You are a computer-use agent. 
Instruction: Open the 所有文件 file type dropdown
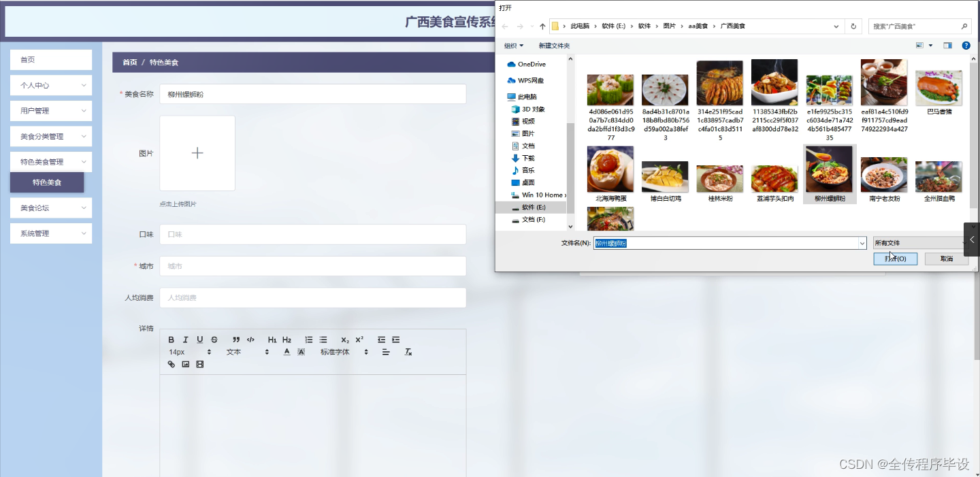(x=919, y=242)
